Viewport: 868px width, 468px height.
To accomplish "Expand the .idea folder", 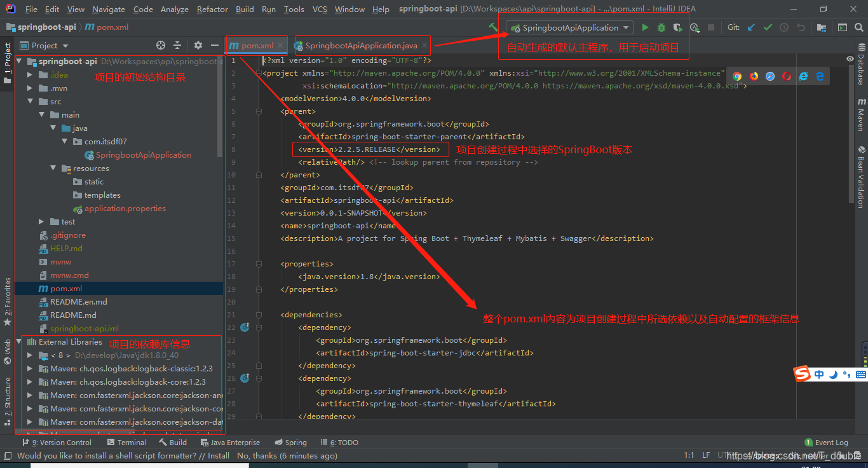I will pos(30,74).
